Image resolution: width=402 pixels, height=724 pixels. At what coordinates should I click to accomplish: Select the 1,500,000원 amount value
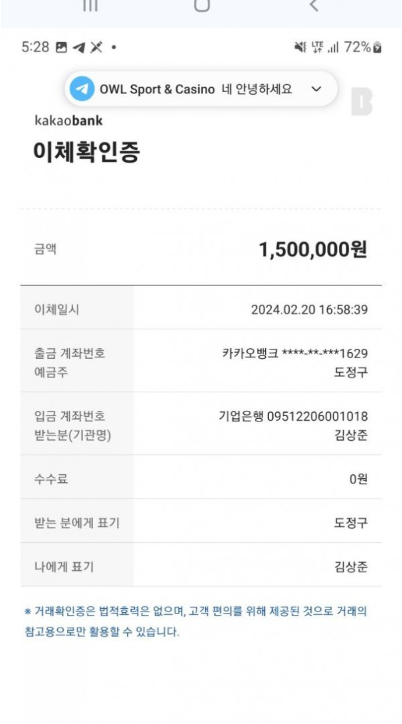pyautogui.click(x=313, y=250)
